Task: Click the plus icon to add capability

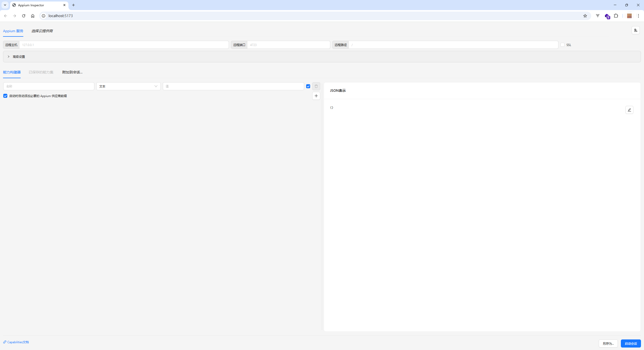Action: [x=316, y=96]
